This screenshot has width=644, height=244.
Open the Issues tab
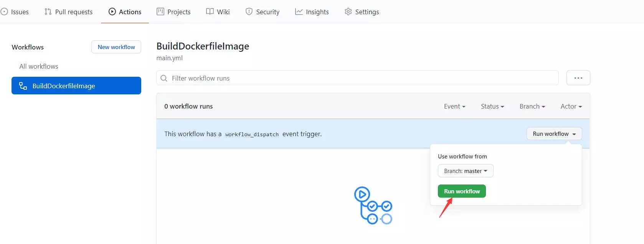click(15, 12)
